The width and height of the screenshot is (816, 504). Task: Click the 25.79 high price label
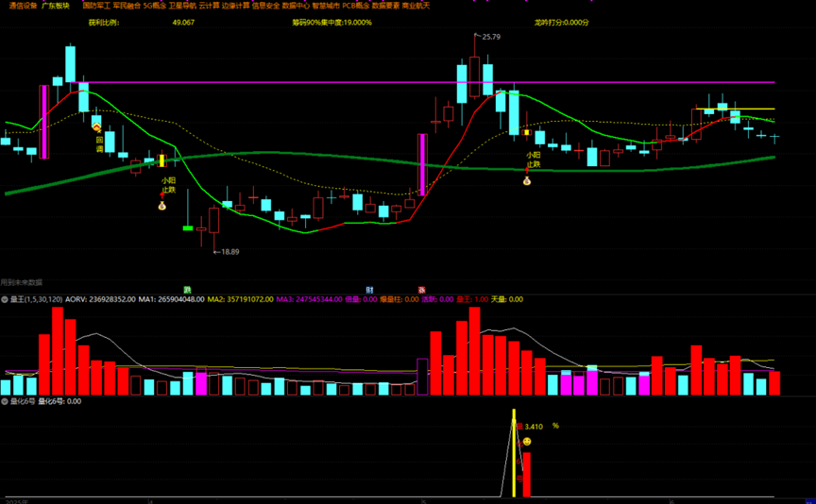tap(491, 37)
